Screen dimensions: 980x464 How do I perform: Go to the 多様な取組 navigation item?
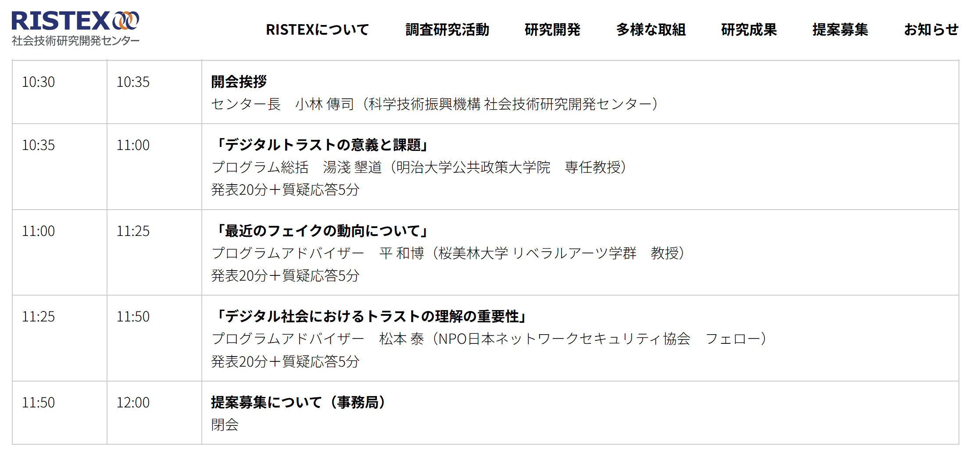pos(651,30)
